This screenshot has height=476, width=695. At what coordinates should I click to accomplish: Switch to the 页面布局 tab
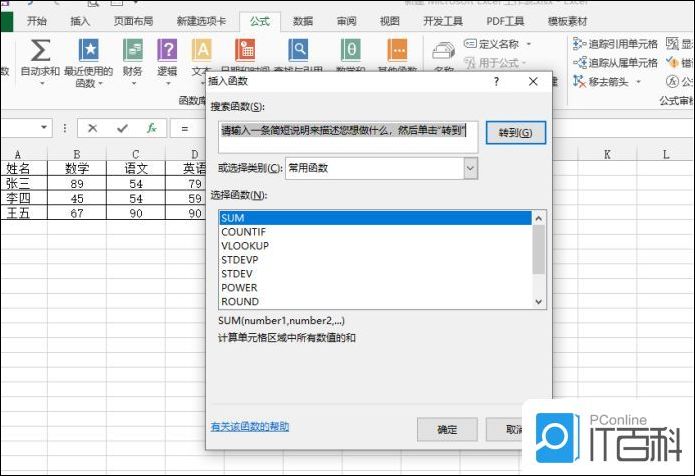[133, 21]
